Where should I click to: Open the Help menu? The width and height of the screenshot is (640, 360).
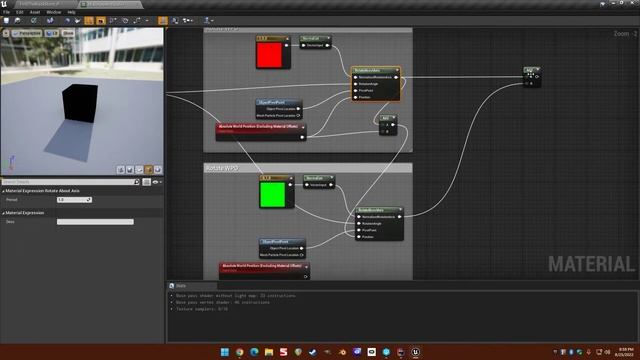point(71,12)
